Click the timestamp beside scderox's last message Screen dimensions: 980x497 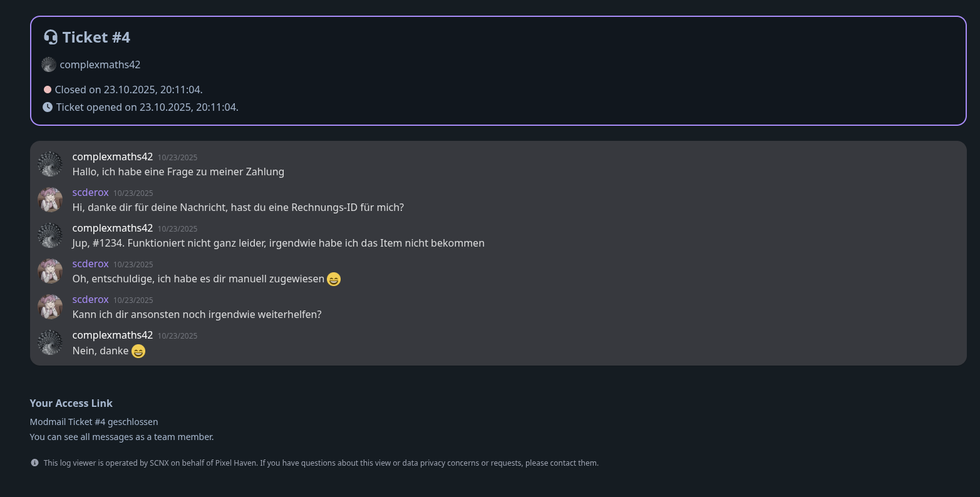click(x=133, y=300)
